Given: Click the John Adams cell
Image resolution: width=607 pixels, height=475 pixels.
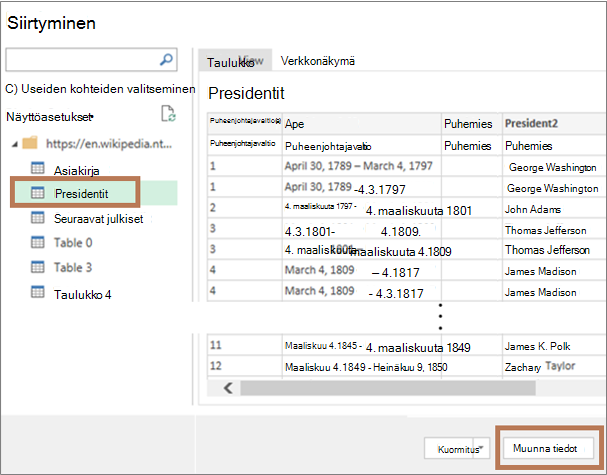Looking at the screenshot, I should click(554, 209).
